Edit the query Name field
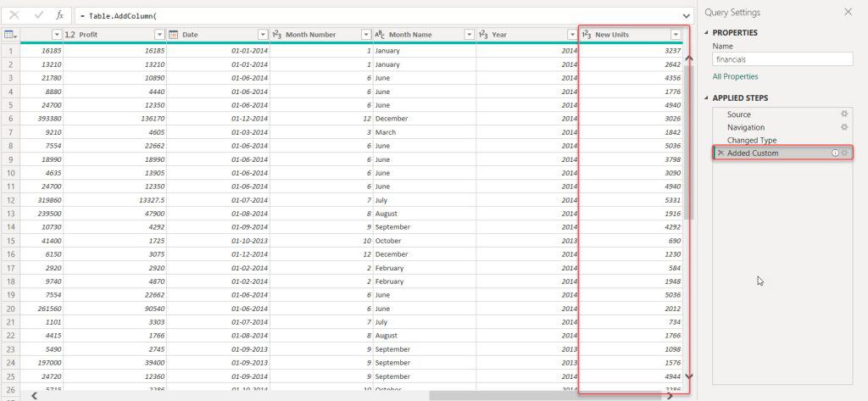Image resolution: width=868 pixels, height=401 pixels. pyautogui.click(x=782, y=58)
